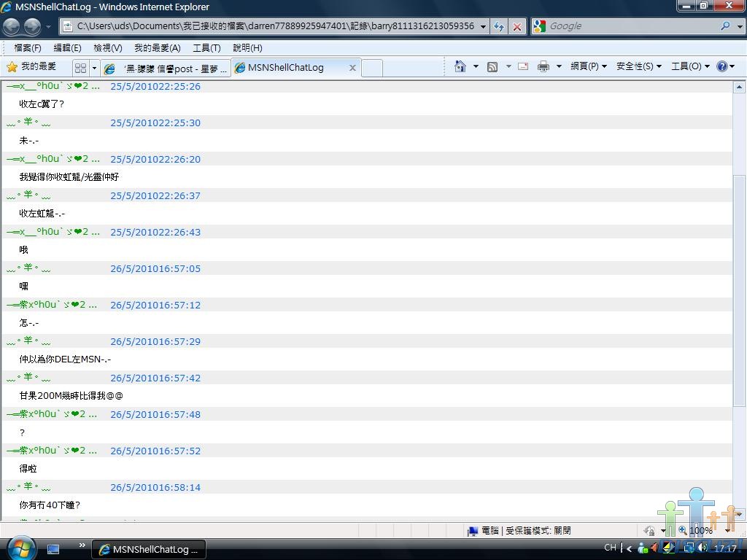Open the 工具(T) menu
Image resolution: width=747 pixels, height=560 pixels.
tap(206, 47)
